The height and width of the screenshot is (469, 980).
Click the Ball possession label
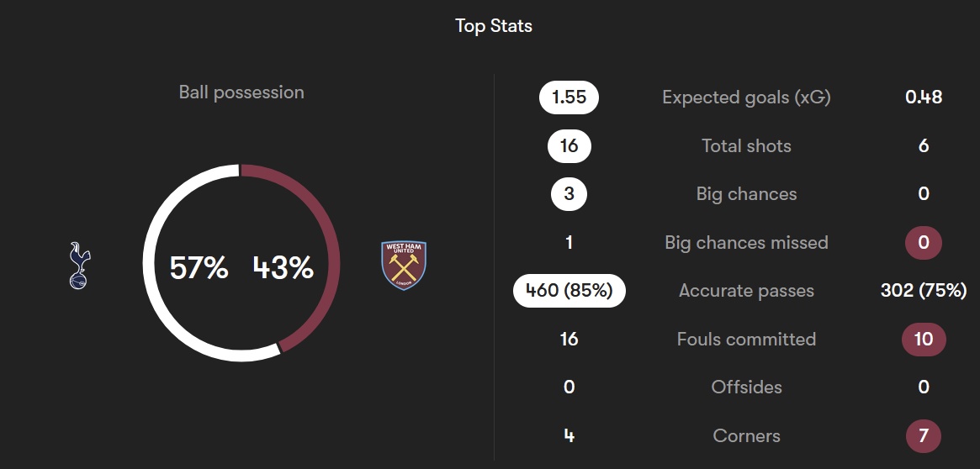tap(241, 92)
